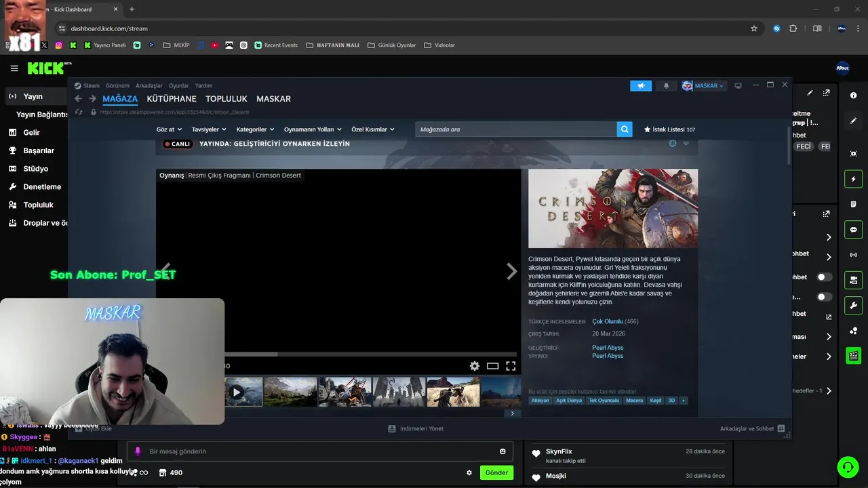Click wrench icon in Kick right rail
Screen dimensions: 868x488
[854, 305]
